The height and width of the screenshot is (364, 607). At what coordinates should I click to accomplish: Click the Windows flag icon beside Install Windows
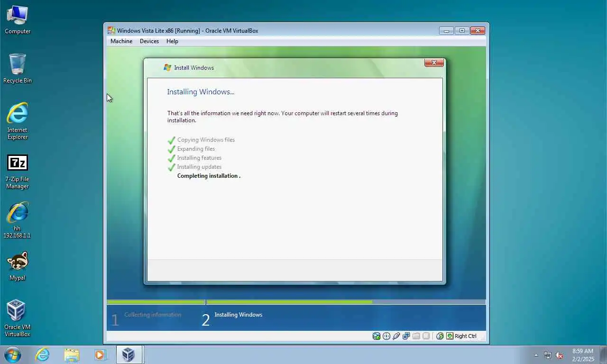tap(167, 68)
